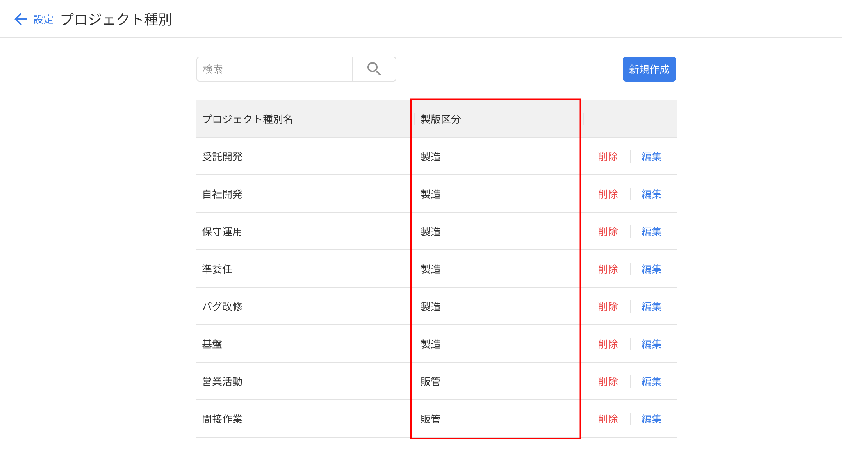This screenshot has height=475, width=868.
Task: Go back to 設定 settings link
Action: [43, 19]
